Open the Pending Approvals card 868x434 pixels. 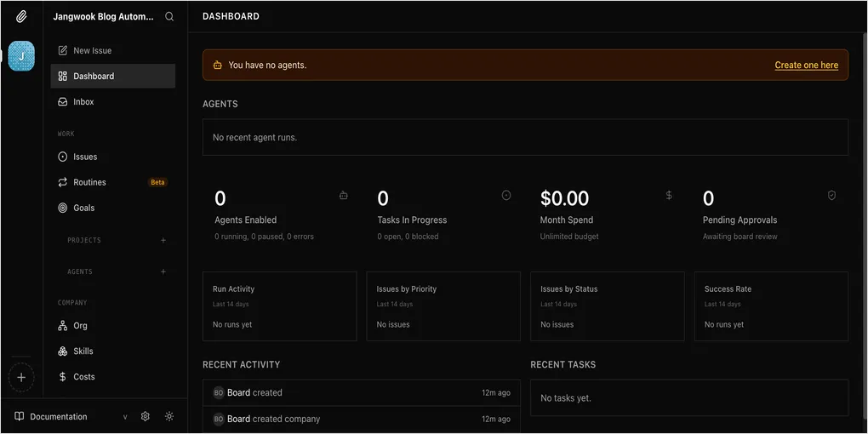771,214
